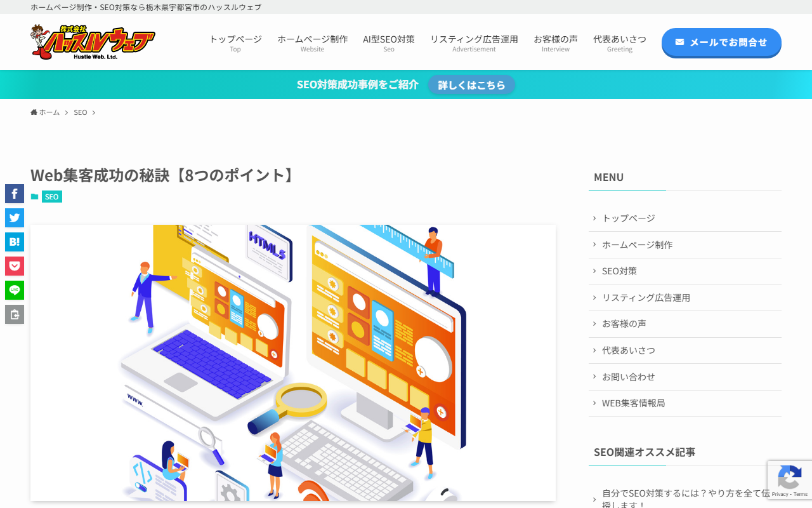Click the envelope icon on the contact button

click(681, 43)
